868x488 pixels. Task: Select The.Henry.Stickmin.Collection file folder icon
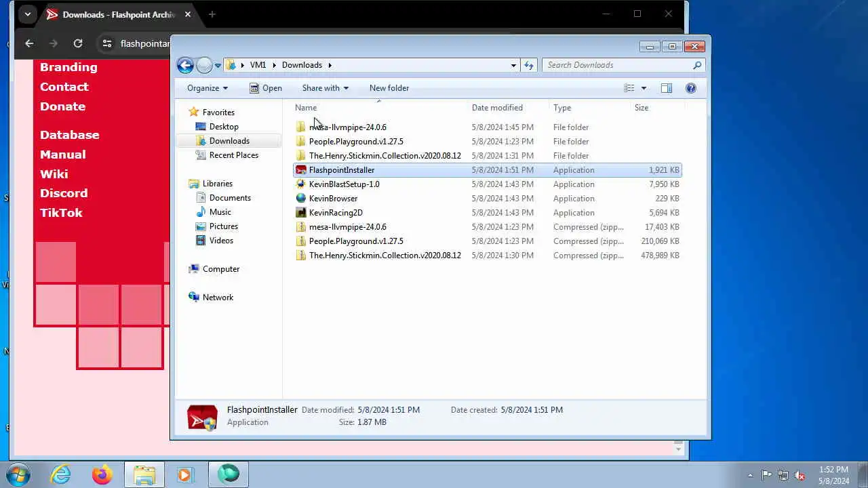pos(301,156)
